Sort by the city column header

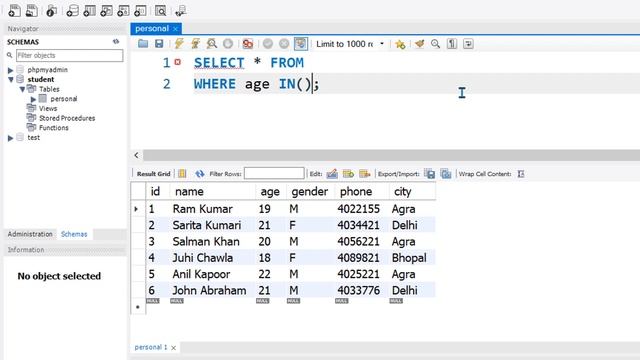(x=412, y=191)
